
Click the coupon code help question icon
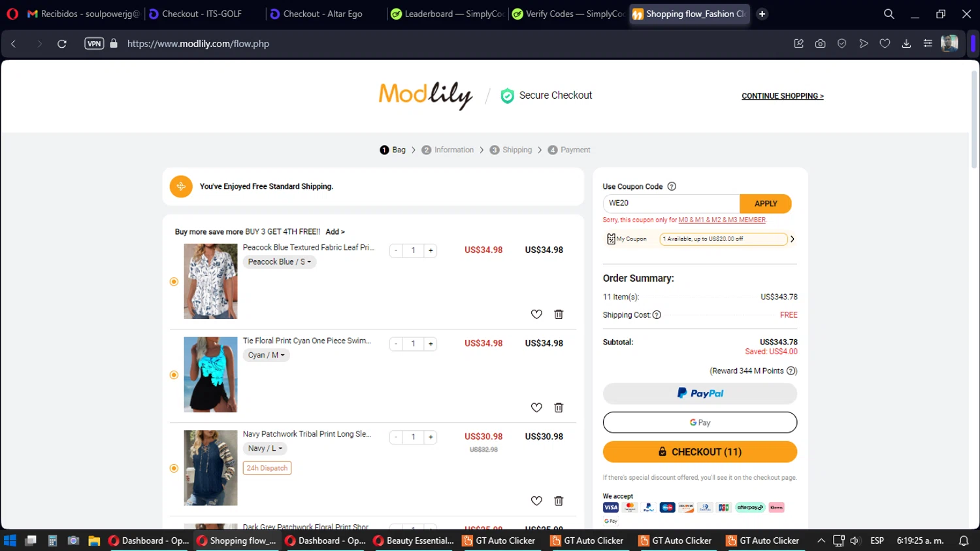click(672, 186)
